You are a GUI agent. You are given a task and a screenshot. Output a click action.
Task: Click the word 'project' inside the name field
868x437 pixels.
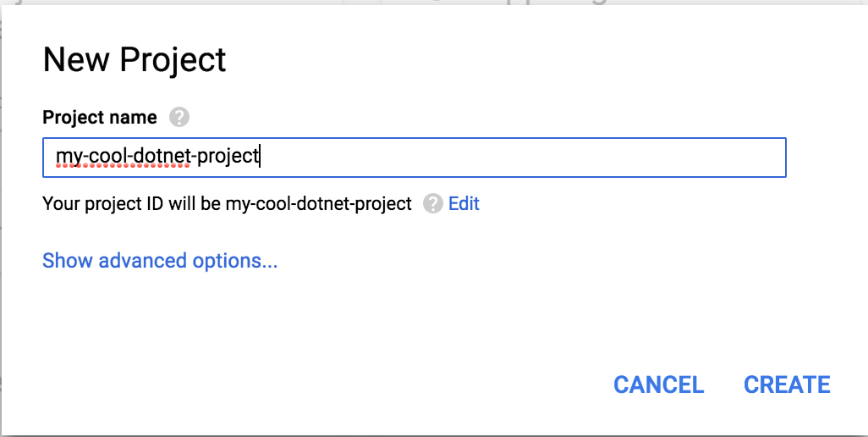pyautogui.click(x=228, y=158)
